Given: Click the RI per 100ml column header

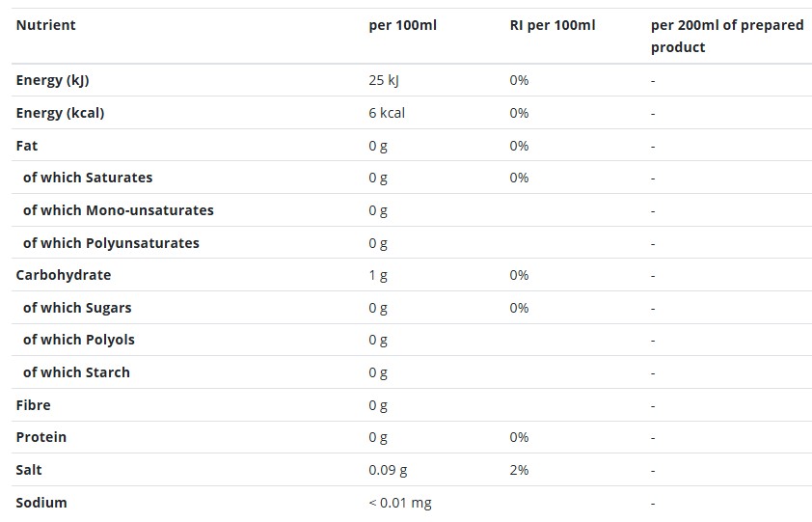Looking at the screenshot, I should coord(553,25).
